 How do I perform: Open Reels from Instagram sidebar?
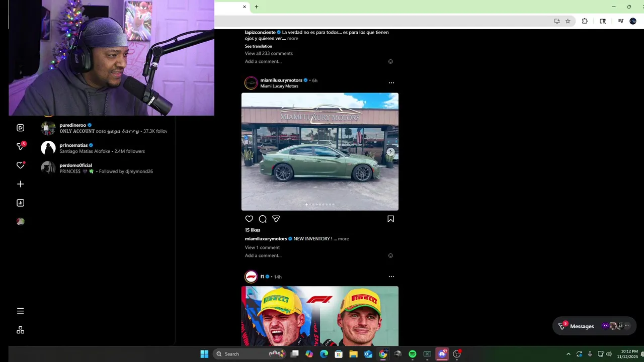coord(20,128)
